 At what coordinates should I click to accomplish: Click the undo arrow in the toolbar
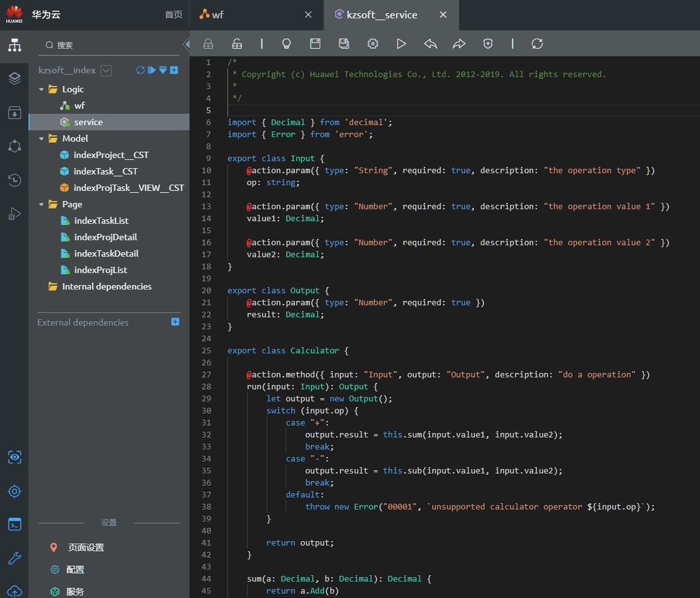(430, 44)
